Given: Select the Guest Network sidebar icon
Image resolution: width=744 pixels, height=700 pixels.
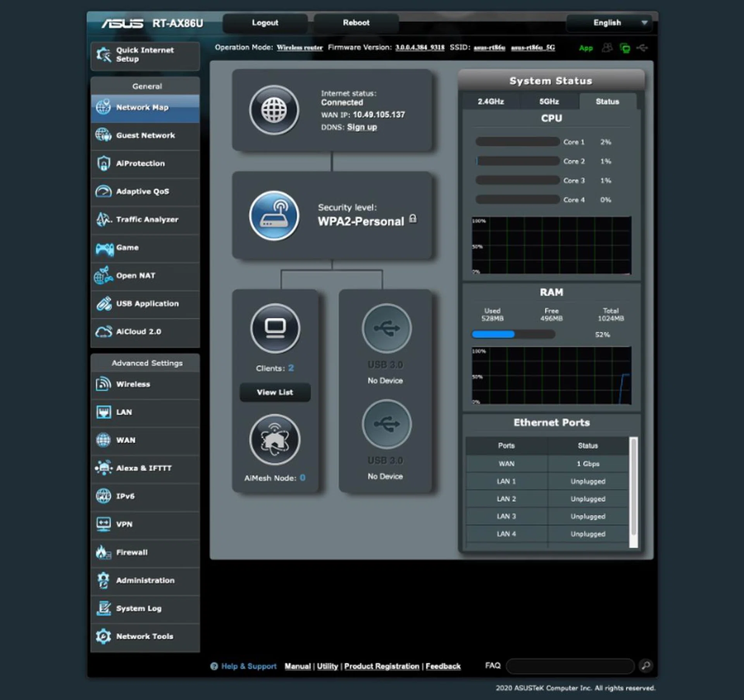Looking at the screenshot, I should pyautogui.click(x=103, y=135).
